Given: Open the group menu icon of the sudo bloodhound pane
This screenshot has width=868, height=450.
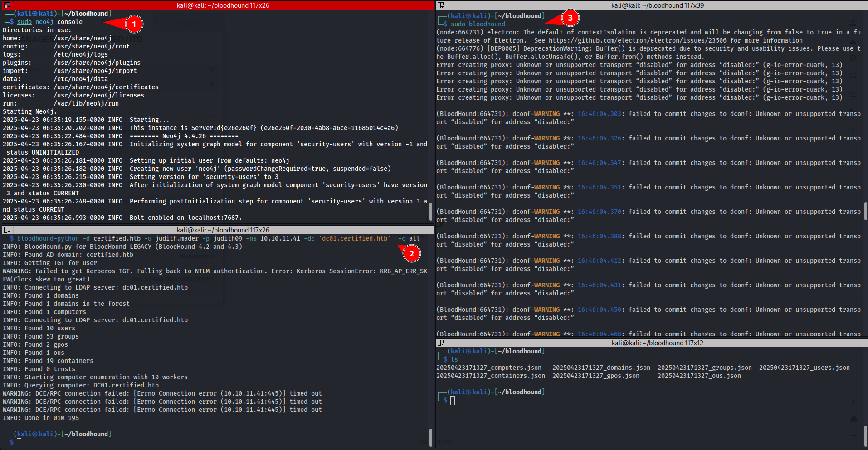Looking at the screenshot, I should point(440,5).
